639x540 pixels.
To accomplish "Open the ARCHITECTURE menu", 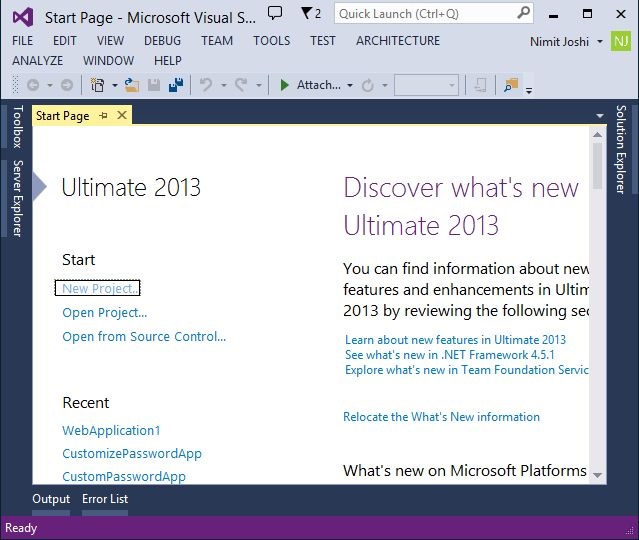I will click(x=398, y=41).
